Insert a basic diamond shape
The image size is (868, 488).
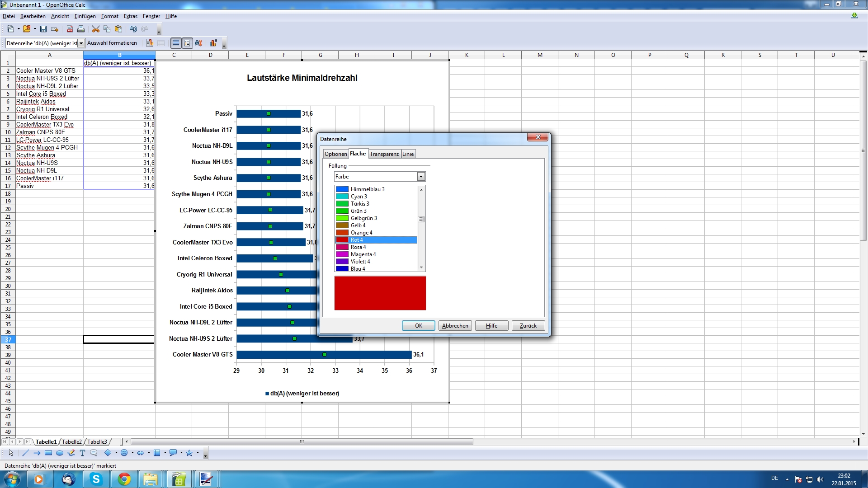(108, 453)
